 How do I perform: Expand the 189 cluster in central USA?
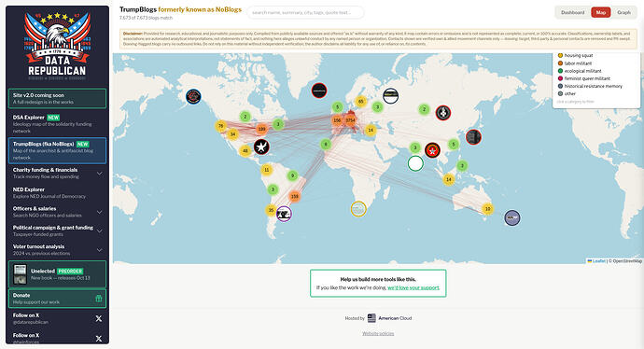click(x=261, y=129)
